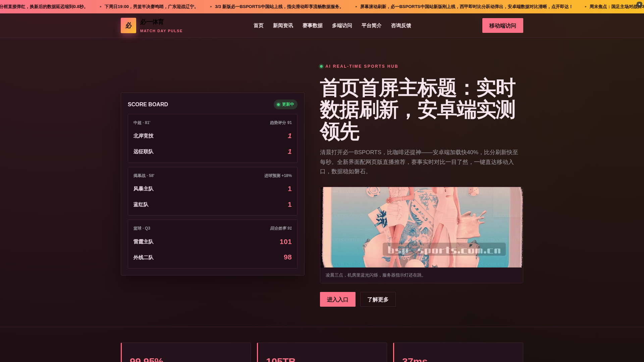The image size is (644, 362).
Task: Click the 中超 · 81' match label
Action: [x=142, y=123]
